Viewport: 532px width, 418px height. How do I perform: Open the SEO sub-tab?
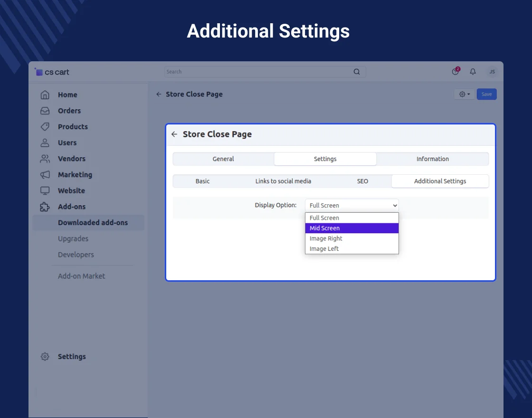coord(362,181)
